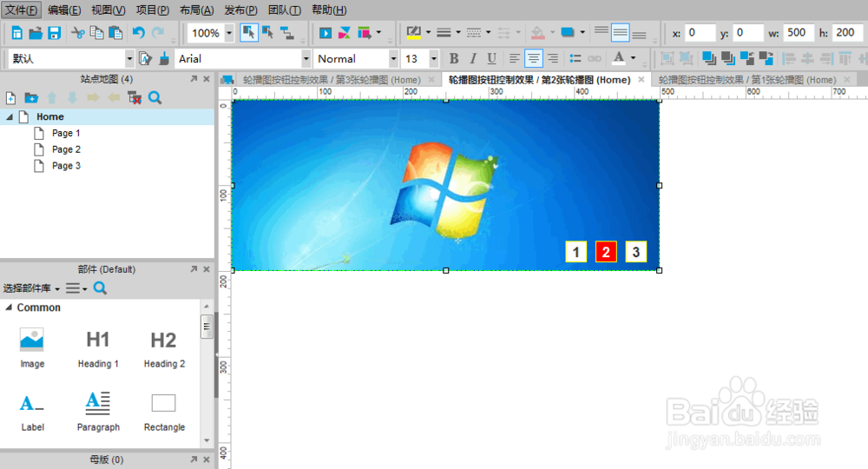Click the Generate prototype icon

(365, 33)
